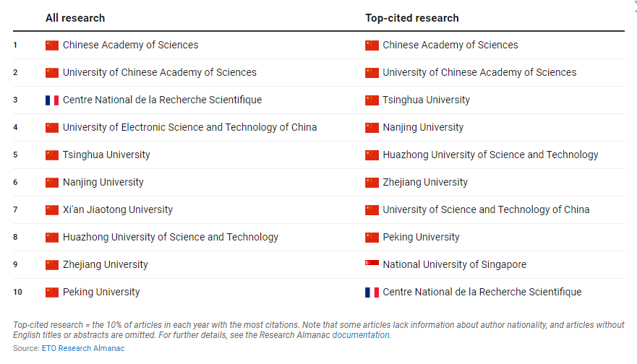Click Peking University in the All research column
The height and width of the screenshot is (364, 637).
(101, 292)
